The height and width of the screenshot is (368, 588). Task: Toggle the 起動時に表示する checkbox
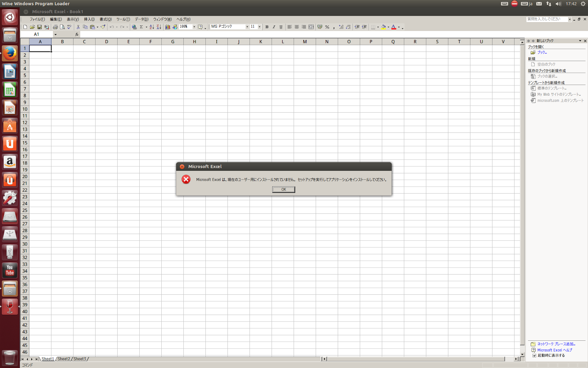[x=534, y=355]
